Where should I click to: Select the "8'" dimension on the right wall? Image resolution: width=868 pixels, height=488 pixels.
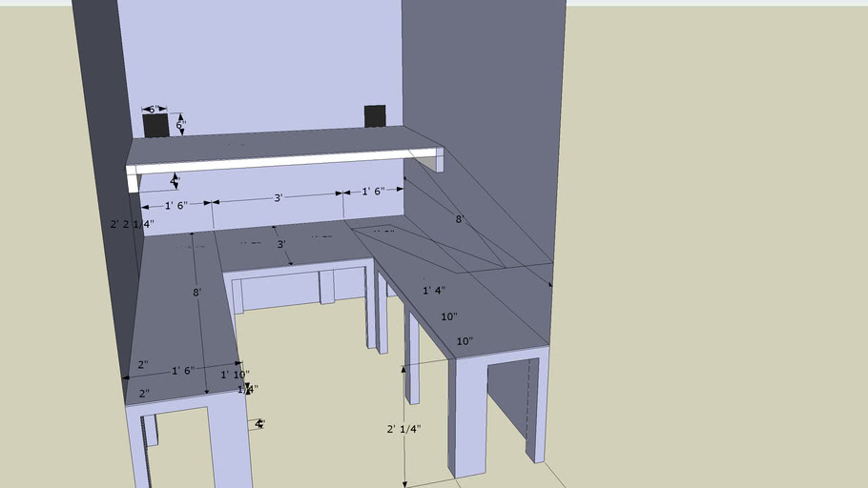tap(459, 219)
